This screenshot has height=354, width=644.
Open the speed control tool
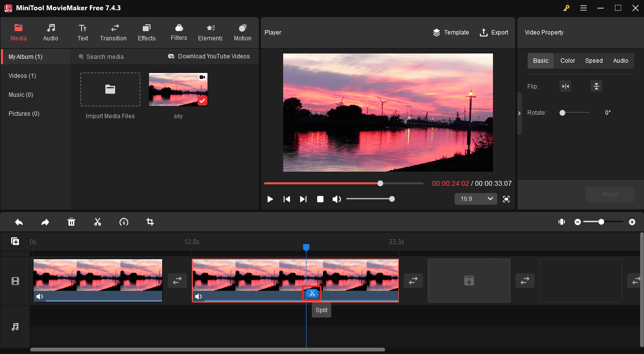tap(124, 222)
